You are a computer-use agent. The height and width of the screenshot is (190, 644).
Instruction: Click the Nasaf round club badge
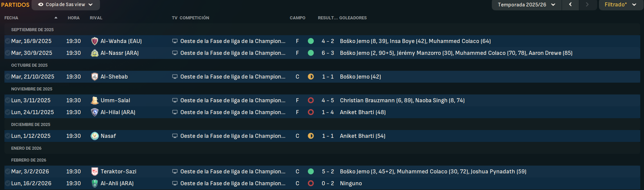click(95, 136)
